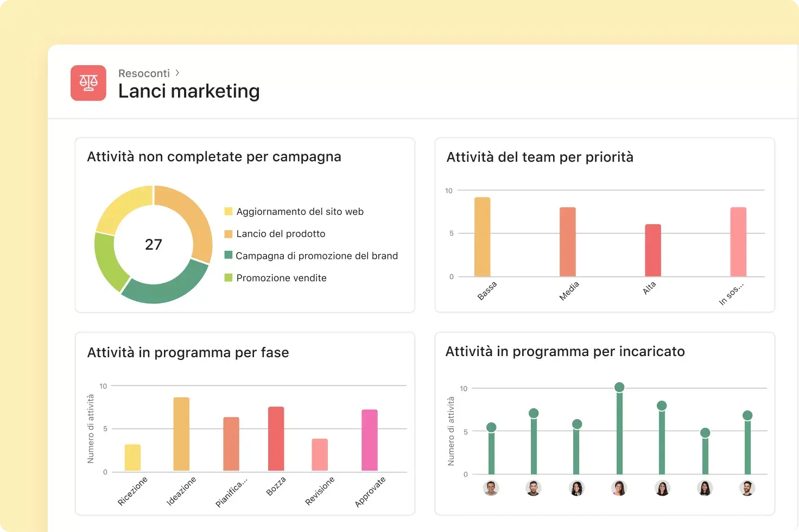
Task: Click the tallest lollipop data point
Action: [619, 387]
